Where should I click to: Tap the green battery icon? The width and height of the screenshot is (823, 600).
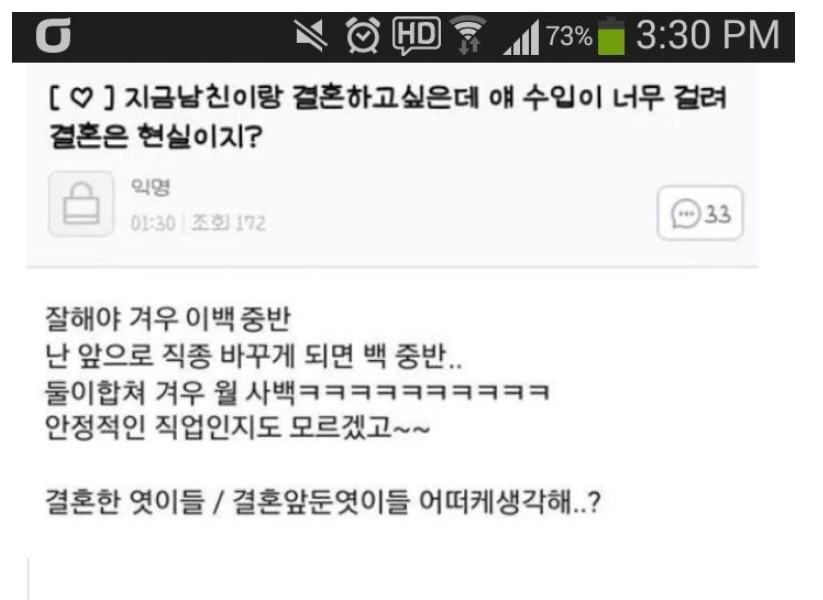pyautogui.click(x=612, y=36)
